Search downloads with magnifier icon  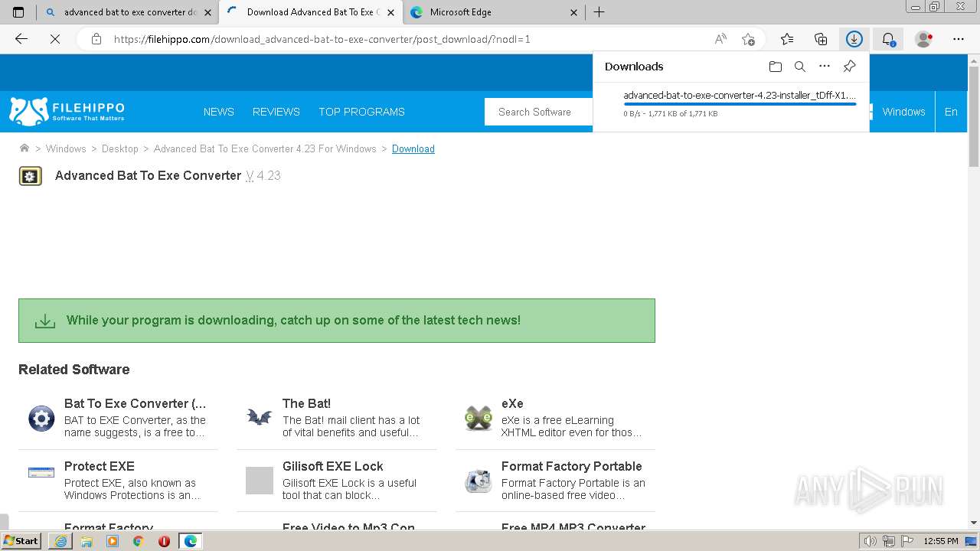[x=800, y=67]
